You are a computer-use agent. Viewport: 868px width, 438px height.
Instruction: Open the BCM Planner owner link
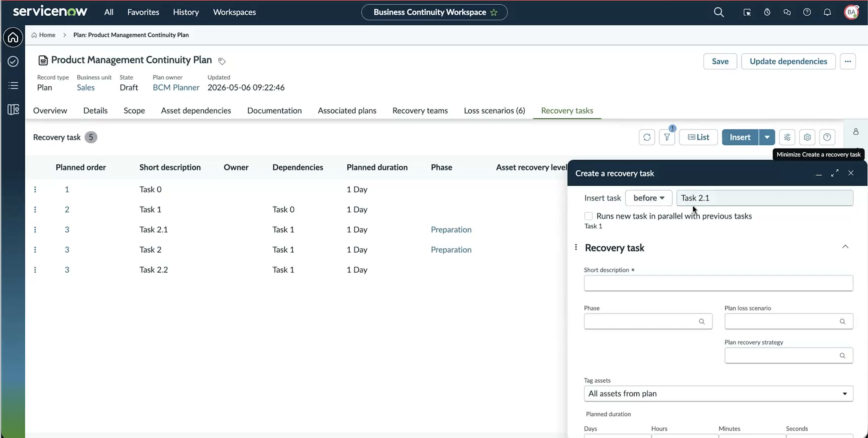[176, 88]
